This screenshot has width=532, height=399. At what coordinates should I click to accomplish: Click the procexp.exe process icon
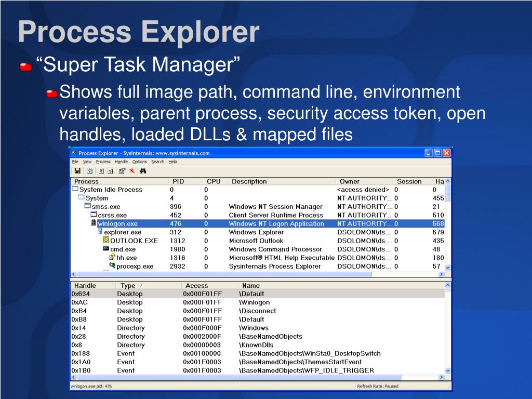click(112, 265)
